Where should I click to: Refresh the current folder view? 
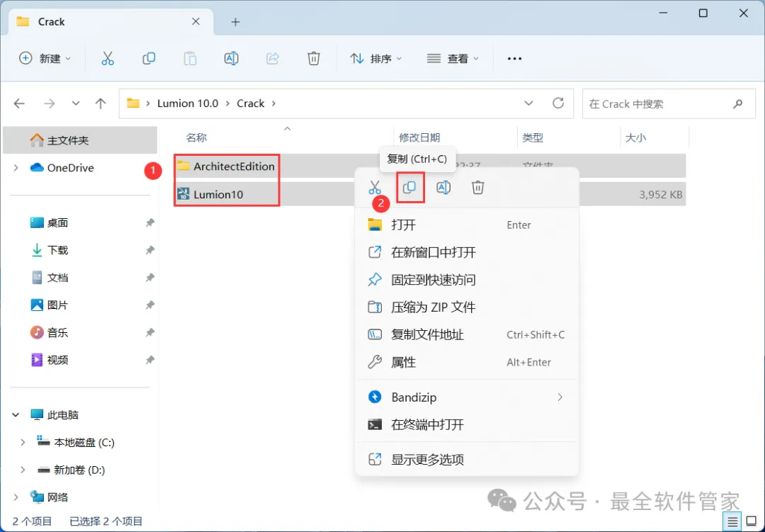(558, 103)
